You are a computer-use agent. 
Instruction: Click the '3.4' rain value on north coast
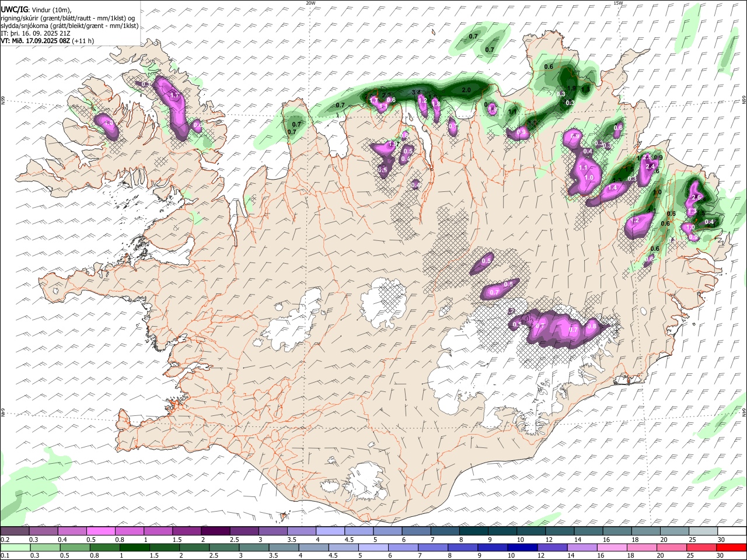[416, 92]
